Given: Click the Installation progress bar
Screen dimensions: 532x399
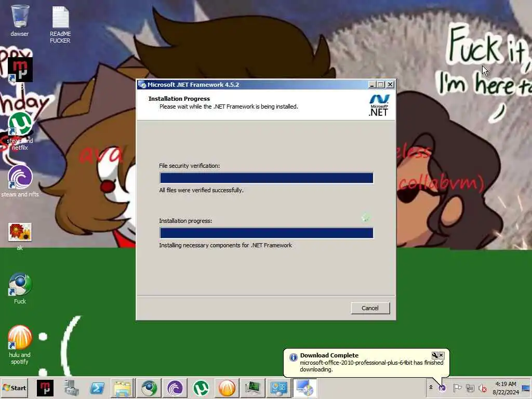Looking at the screenshot, I should pyautogui.click(x=267, y=233).
